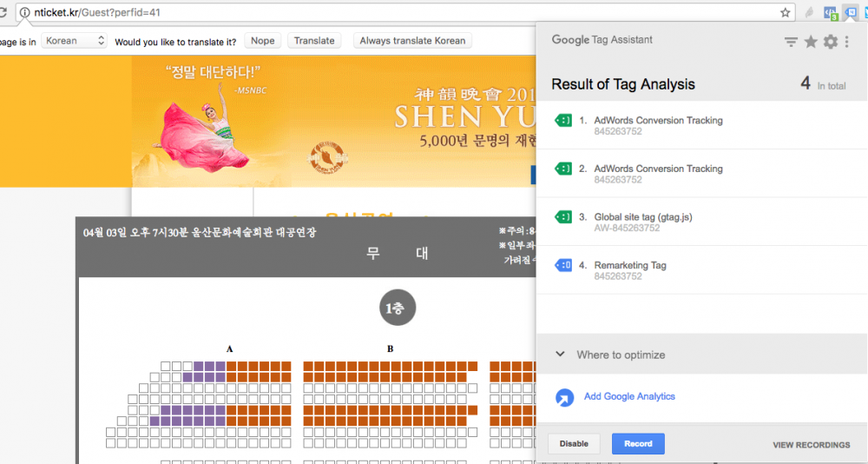Collapse the Where to optimize section
Viewport: 868px width, 464px height.
pyautogui.click(x=560, y=355)
